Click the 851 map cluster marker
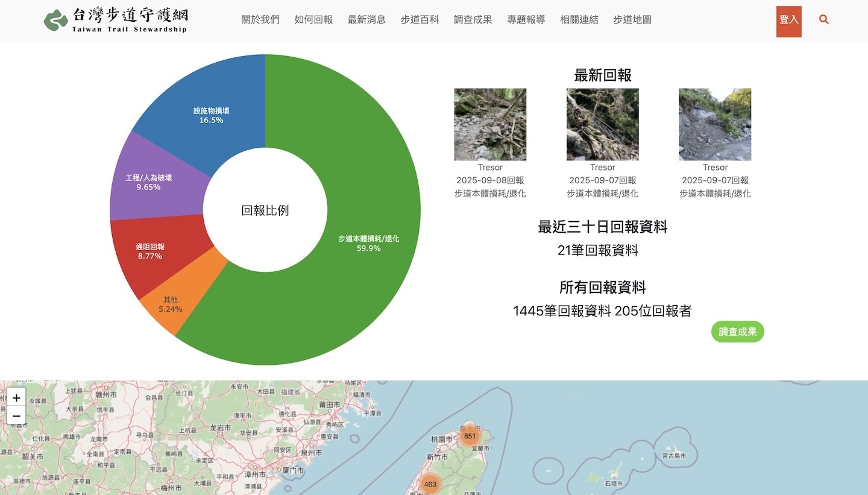Screen dimensions: 868x495 (470, 436)
